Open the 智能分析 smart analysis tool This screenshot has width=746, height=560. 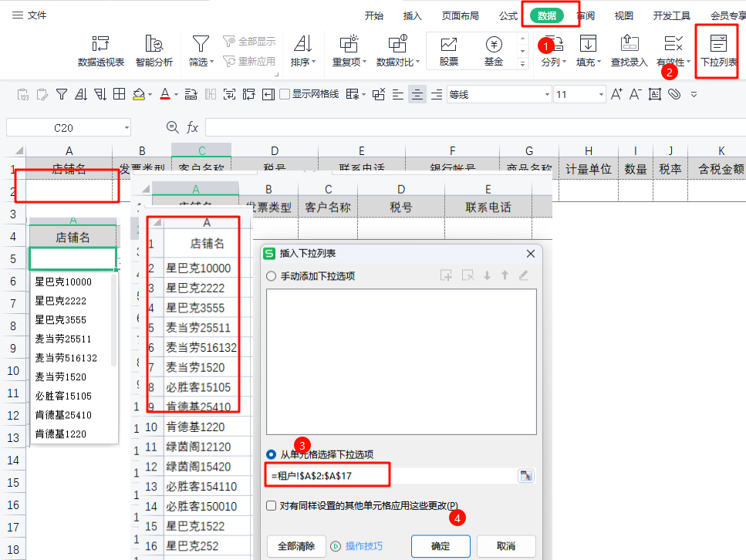(x=154, y=51)
